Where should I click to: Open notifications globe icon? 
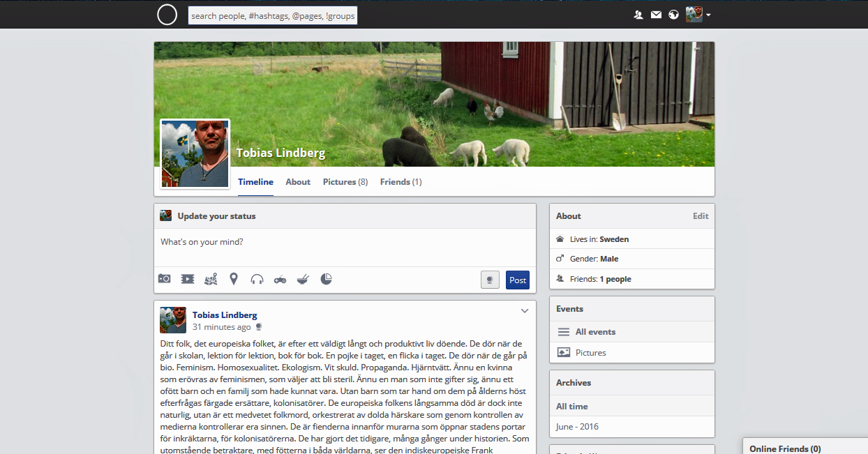(673, 15)
